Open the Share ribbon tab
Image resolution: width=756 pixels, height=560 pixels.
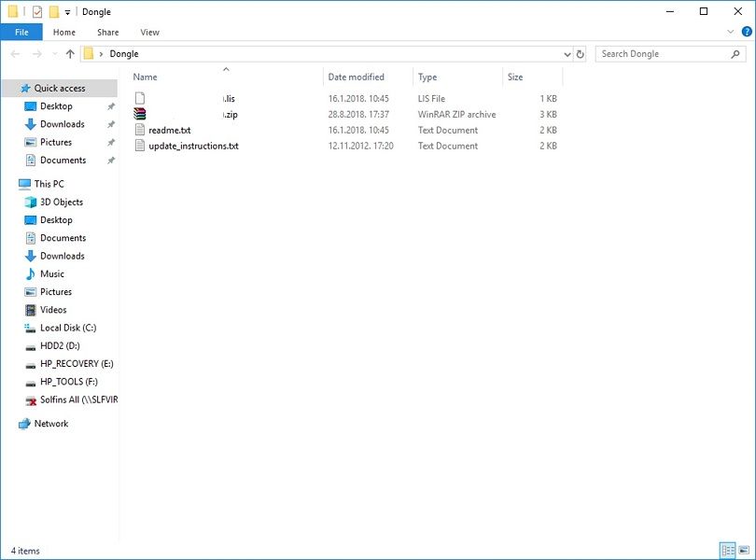click(x=108, y=32)
